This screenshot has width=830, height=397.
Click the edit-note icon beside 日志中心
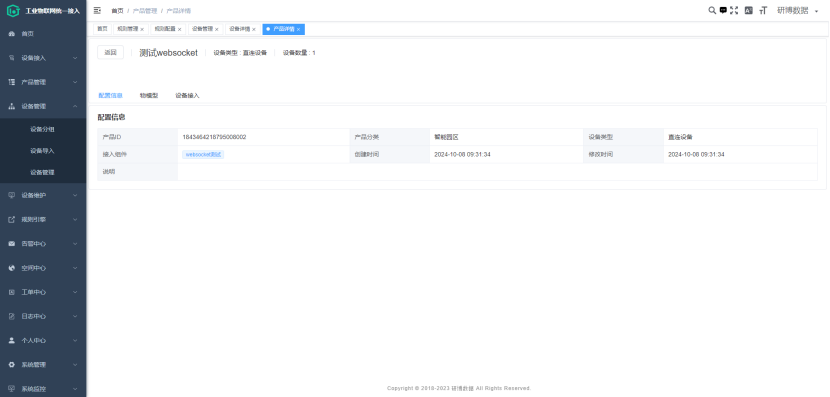(x=12, y=317)
